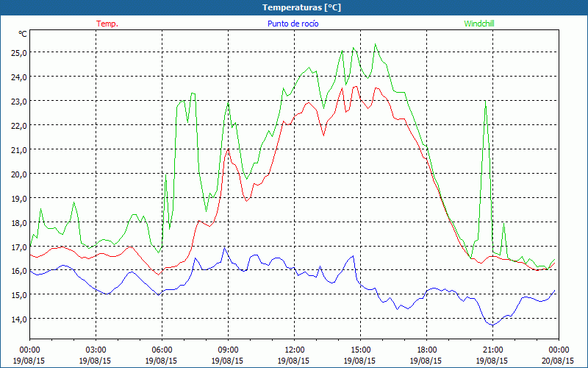The image size is (588, 368).
Task: Click the 18,0 y-axis value
Action: point(20,223)
